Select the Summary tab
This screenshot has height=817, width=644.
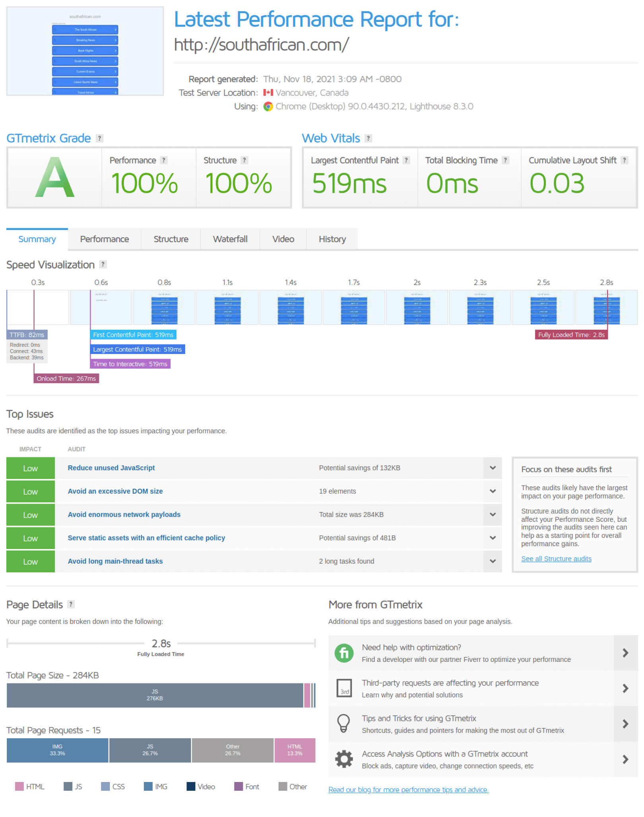pyautogui.click(x=37, y=239)
